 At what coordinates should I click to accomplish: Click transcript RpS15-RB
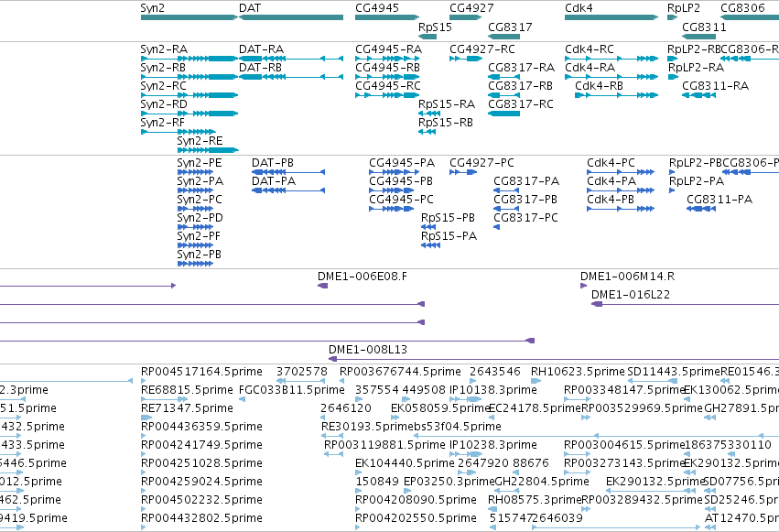(x=427, y=132)
